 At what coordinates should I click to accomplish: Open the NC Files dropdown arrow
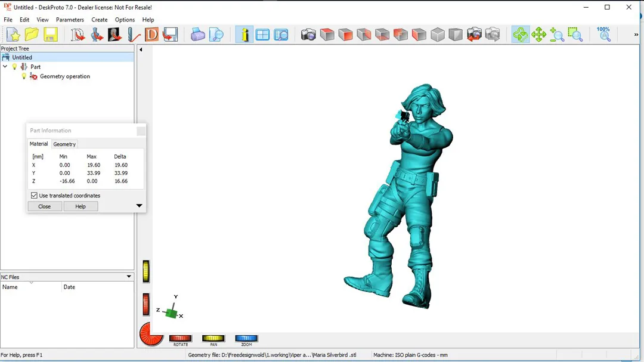129,277
